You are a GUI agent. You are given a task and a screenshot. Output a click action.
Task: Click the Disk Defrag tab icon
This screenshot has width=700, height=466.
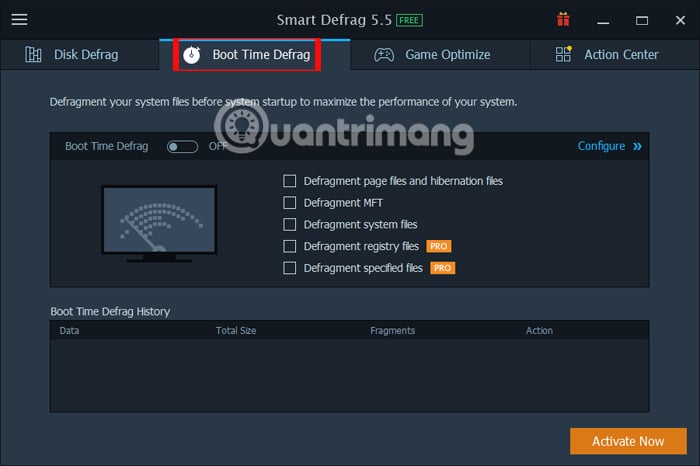point(33,54)
